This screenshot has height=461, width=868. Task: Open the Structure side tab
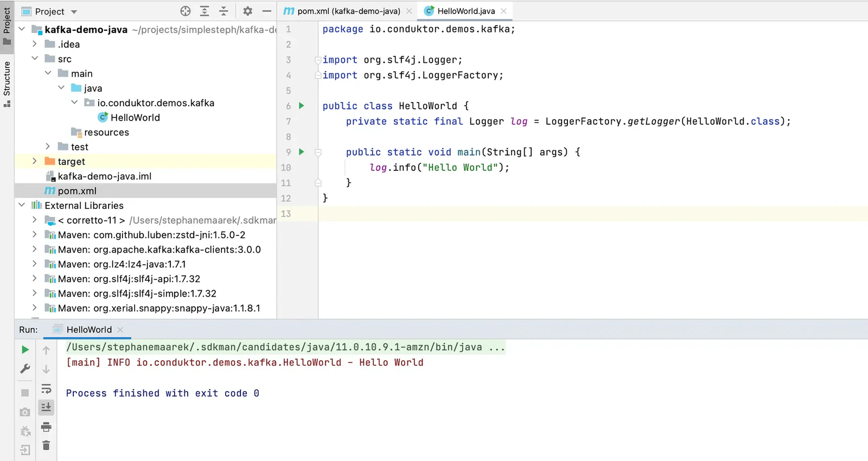7,84
